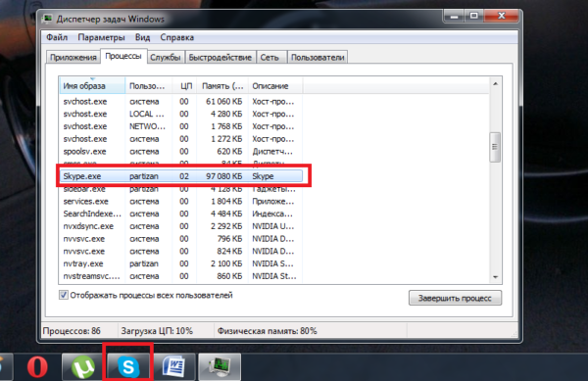588x381 pixels.
Task: Close the Task Manager window
Action: 502,16
